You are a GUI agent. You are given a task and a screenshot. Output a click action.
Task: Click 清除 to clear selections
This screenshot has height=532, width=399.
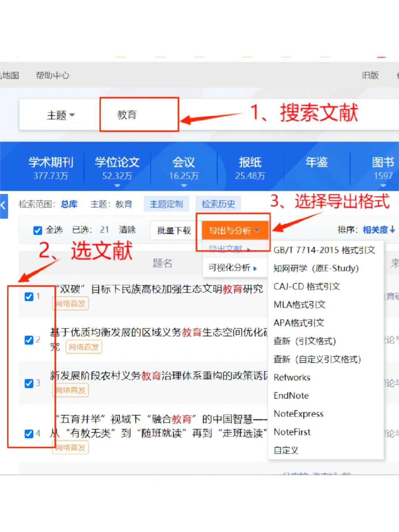coord(127,230)
